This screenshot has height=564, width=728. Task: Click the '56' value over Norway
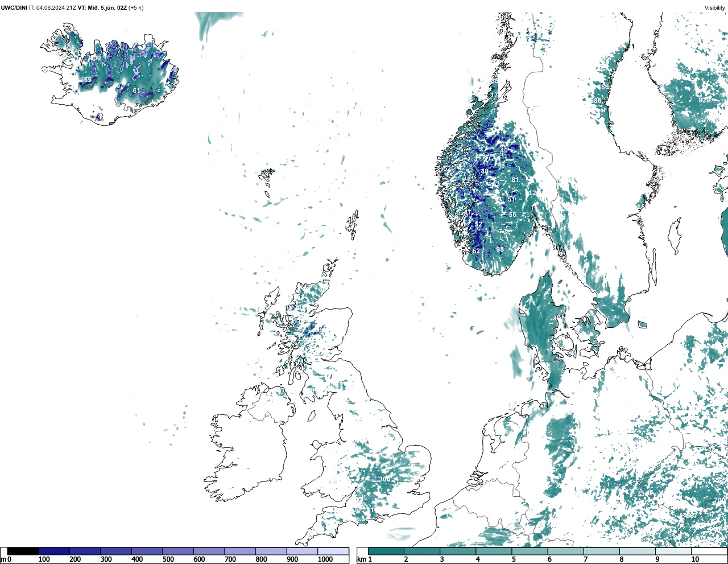pos(512,215)
